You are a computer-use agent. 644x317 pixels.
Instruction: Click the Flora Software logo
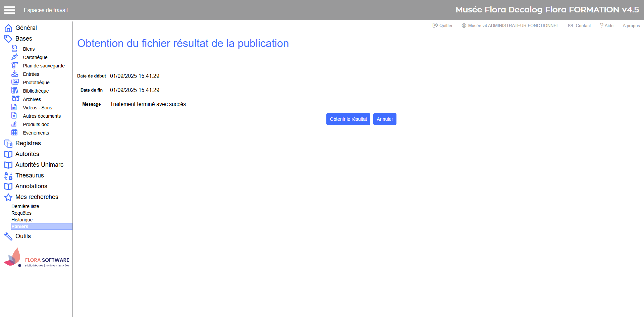pyautogui.click(x=36, y=258)
